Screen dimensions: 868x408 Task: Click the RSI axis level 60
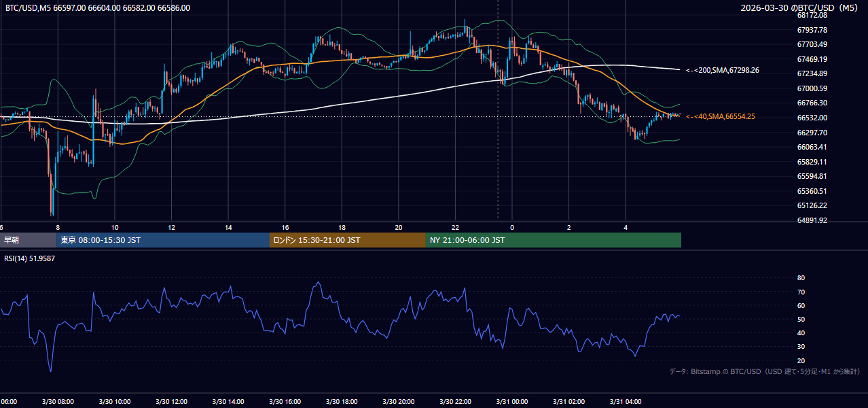tap(801, 305)
